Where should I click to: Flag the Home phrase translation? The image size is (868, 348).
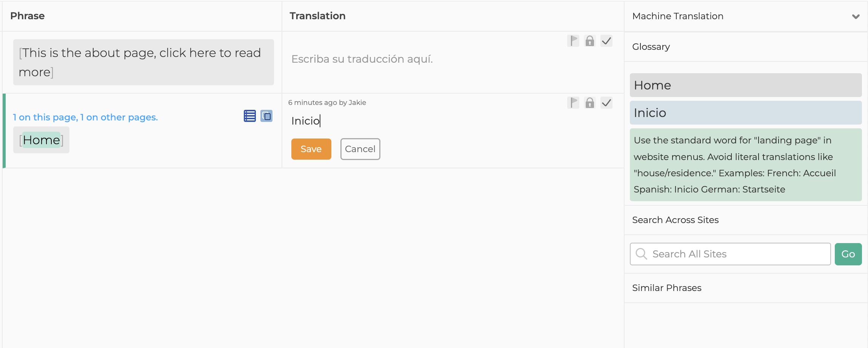coord(573,102)
